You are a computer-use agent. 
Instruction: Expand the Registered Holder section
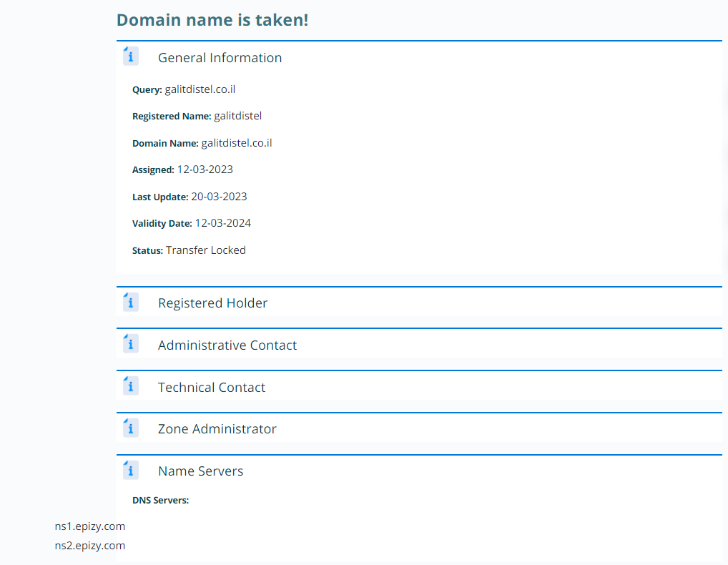tap(419, 303)
